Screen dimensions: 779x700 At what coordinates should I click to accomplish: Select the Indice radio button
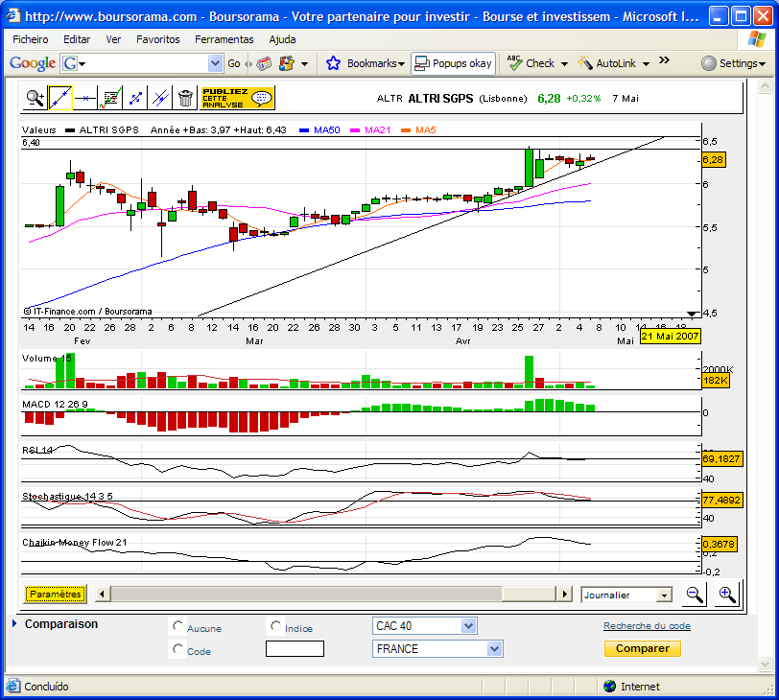click(x=275, y=625)
